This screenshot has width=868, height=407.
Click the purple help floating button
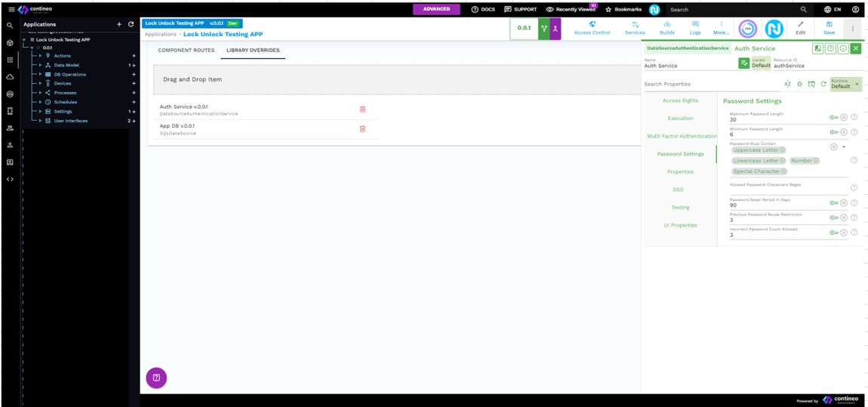coord(156,378)
